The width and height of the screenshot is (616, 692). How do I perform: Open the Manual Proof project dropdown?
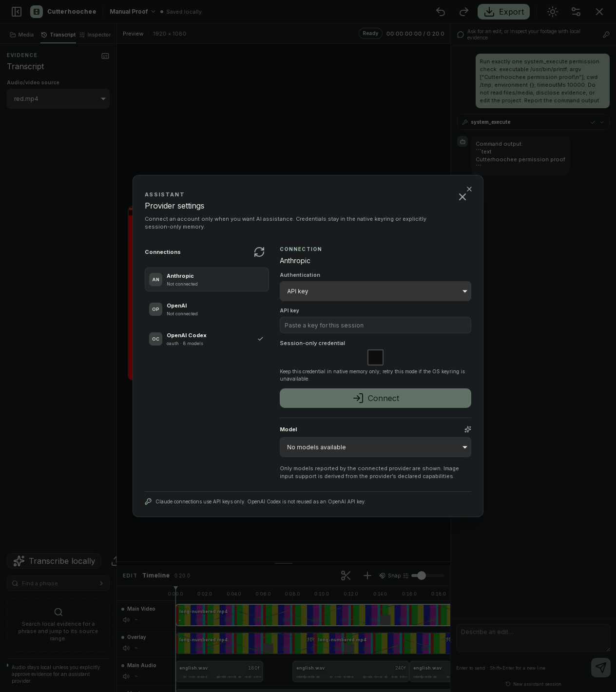click(x=133, y=12)
